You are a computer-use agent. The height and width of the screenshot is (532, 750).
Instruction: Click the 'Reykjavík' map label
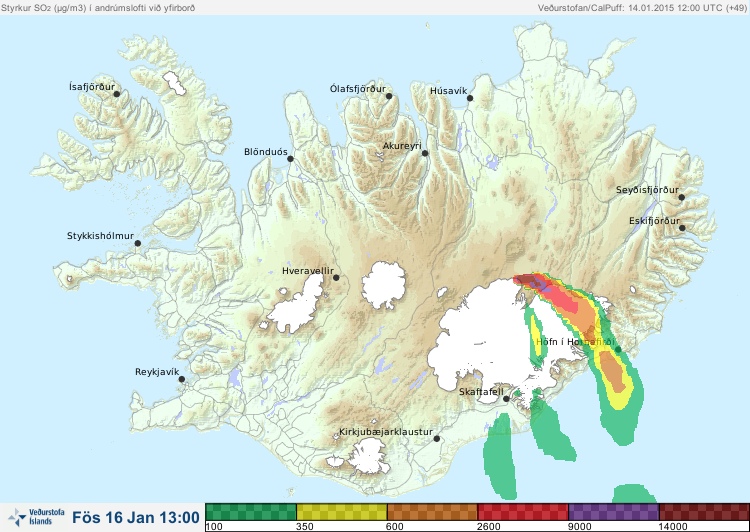pyautogui.click(x=157, y=372)
